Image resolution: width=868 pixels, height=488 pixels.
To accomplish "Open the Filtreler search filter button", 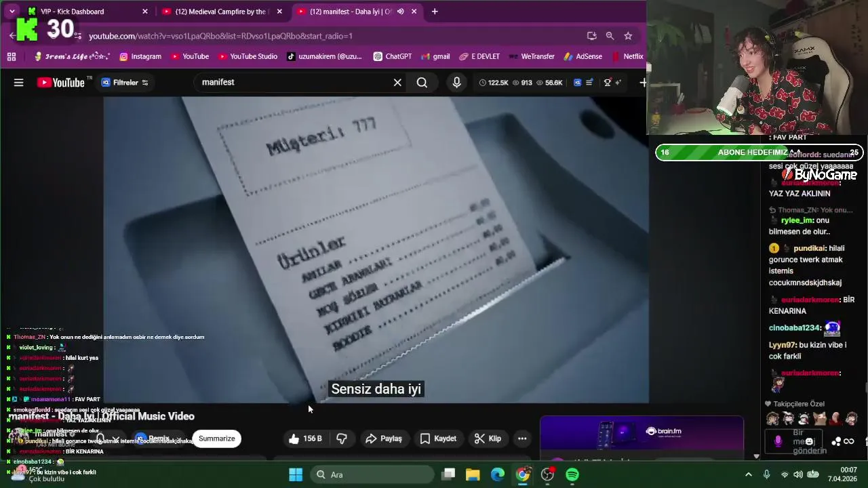I will click(x=125, y=83).
